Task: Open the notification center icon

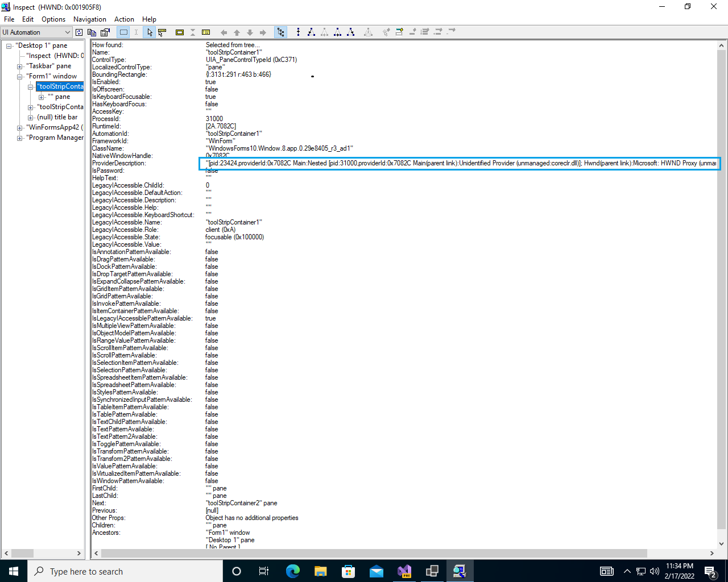Action: pyautogui.click(x=710, y=571)
